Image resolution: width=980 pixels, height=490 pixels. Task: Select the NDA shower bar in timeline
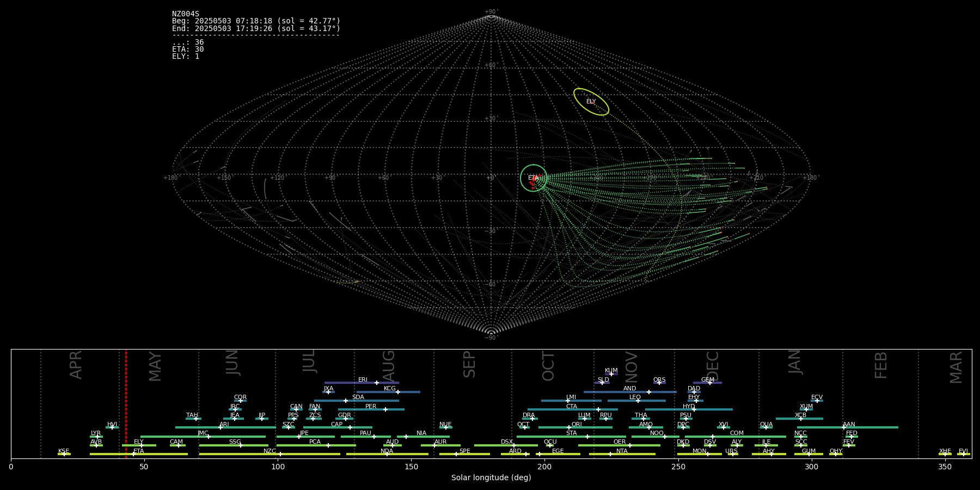tap(387, 454)
